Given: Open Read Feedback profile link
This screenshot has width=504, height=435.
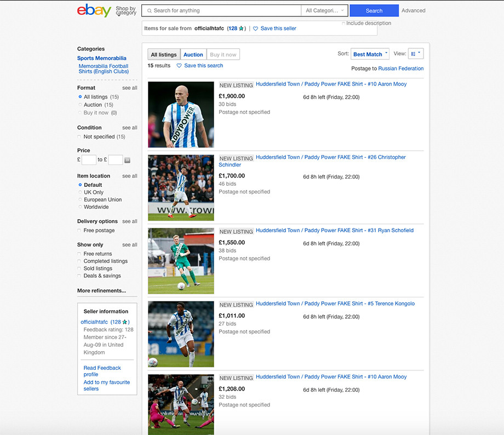Looking at the screenshot, I should pos(102,371).
